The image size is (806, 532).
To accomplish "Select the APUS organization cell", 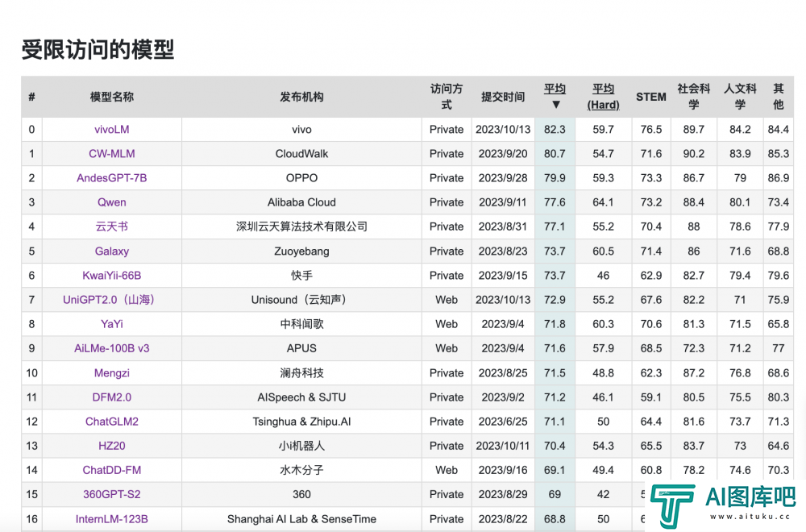I will [x=301, y=348].
